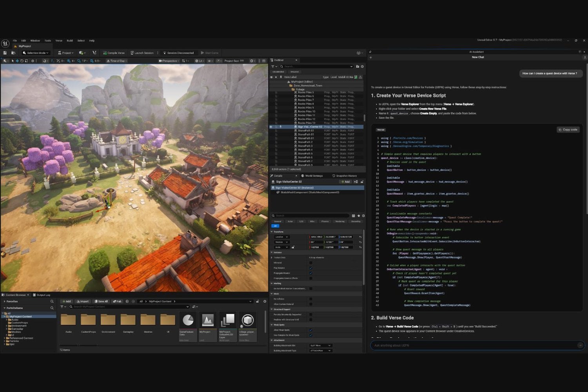The height and width of the screenshot is (392, 588).
Task: Send the AI Assistant prompt arrow button
Action: [x=580, y=345]
